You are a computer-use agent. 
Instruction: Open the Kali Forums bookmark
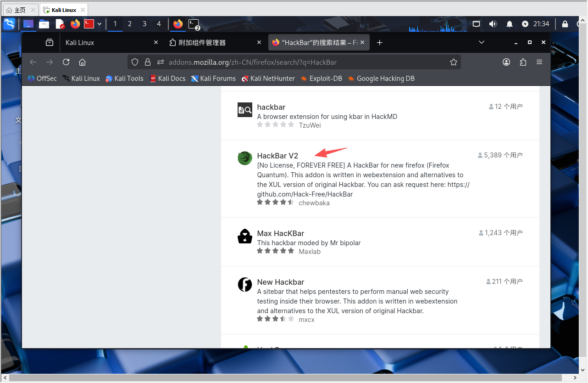[213, 79]
